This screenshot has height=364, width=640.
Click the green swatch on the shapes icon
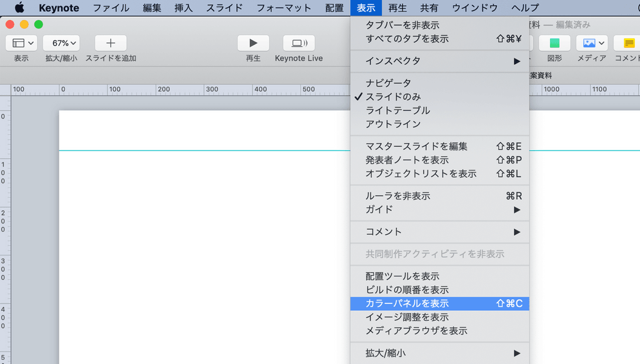click(x=554, y=43)
